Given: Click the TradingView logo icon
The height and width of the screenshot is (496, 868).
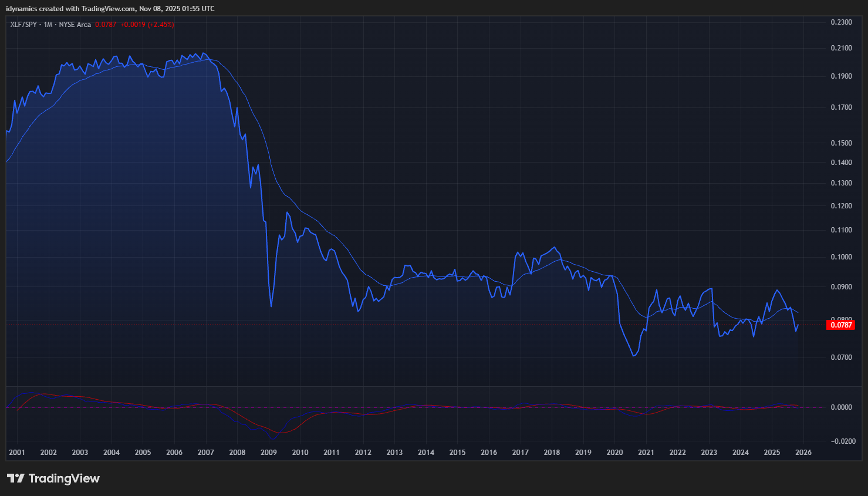Looking at the screenshot, I should [x=16, y=478].
